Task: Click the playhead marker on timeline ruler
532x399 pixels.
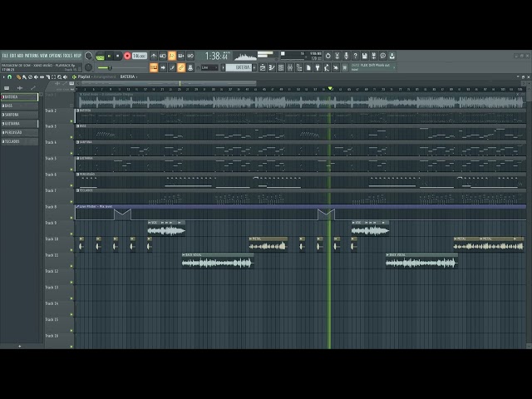Action: [330, 89]
